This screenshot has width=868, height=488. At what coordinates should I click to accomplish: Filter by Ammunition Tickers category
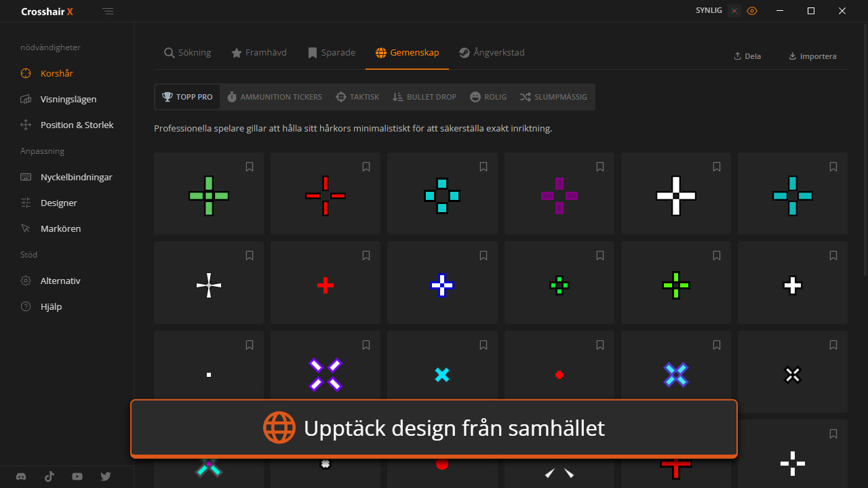(274, 97)
